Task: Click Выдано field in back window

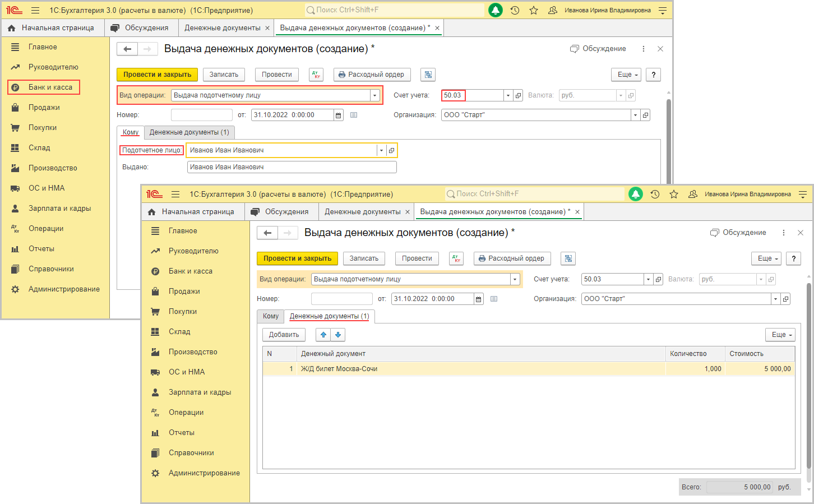Action: (x=292, y=167)
